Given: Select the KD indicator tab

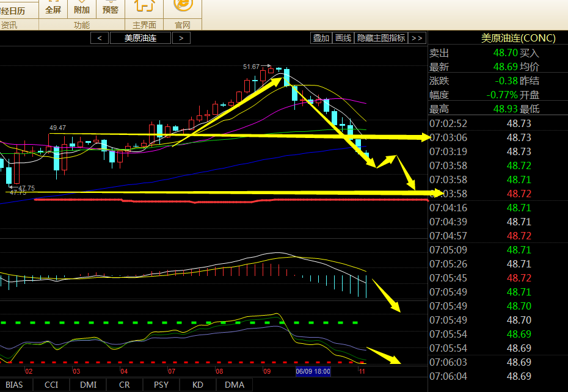Looking at the screenshot, I should pyautogui.click(x=198, y=385).
